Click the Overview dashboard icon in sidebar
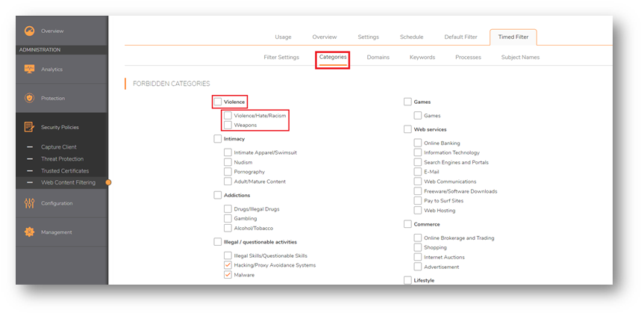The width and height of the screenshot is (644, 316). tap(29, 31)
